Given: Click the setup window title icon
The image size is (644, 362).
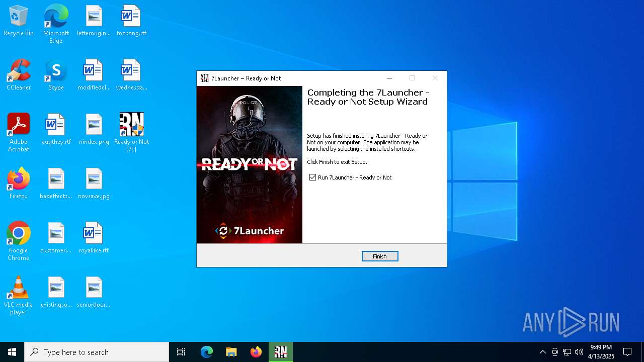Looking at the screenshot, I should 204,78.
